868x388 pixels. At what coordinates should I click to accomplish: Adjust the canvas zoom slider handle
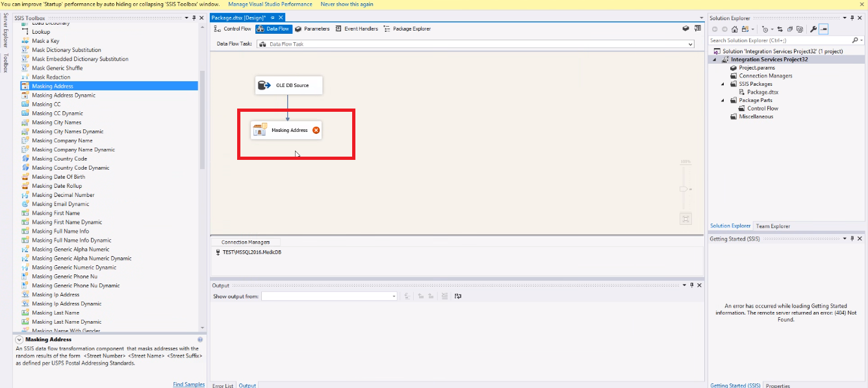click(683, 188)
